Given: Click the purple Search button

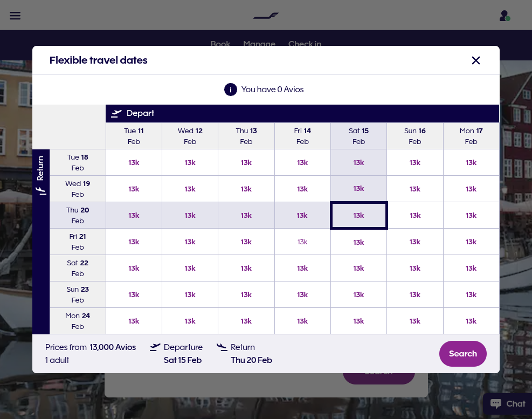Looking at the screenshot, I should click(463, 354).
